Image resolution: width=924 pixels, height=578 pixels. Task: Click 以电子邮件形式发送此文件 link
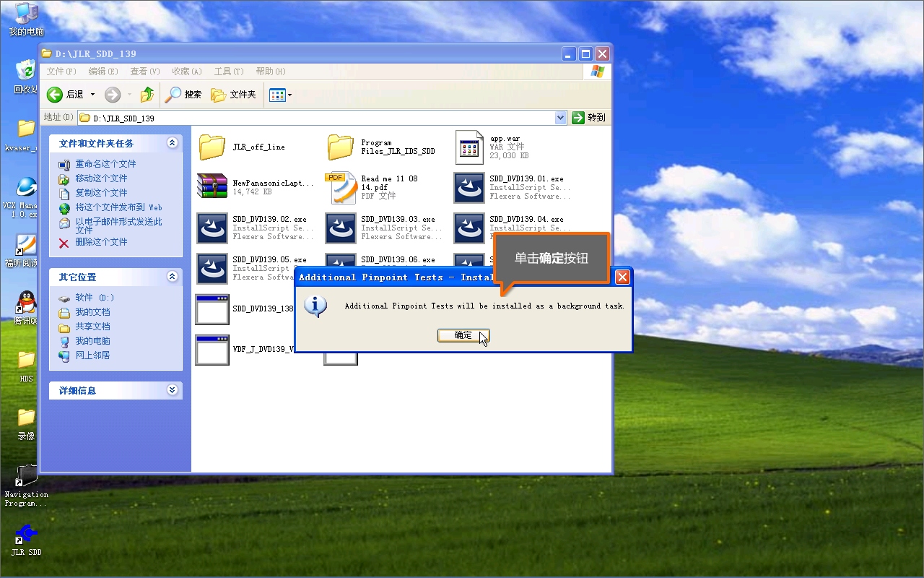(x=118, y=225)
